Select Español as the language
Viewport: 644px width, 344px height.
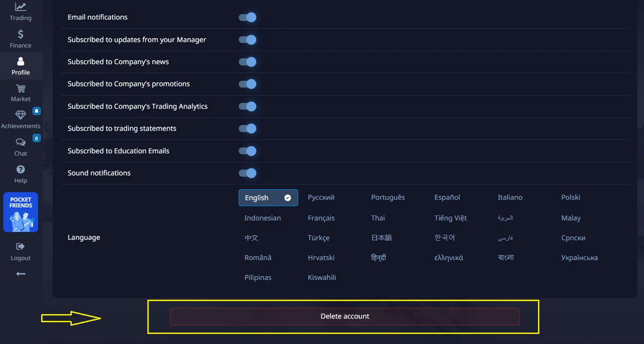coord(447,197)
